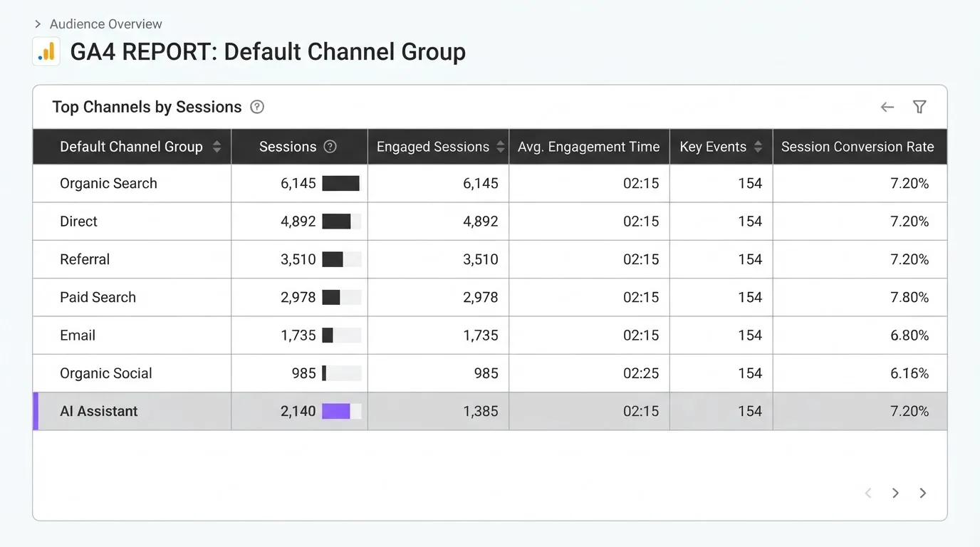980x547 pixels.
Task: Sort by Default Channel Group using its arrows
Action: click(x=217, y=147)
